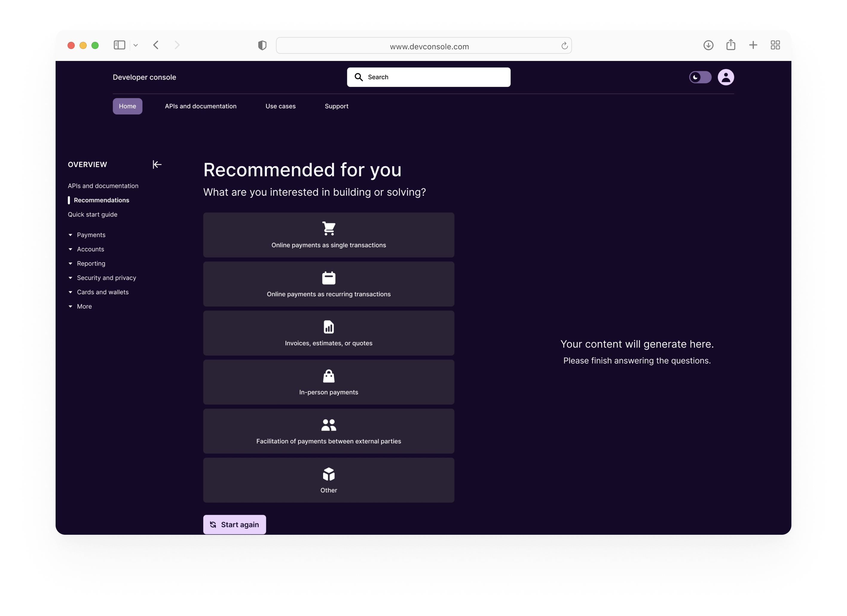Screen dimensions: 847x616
Task: Open the user profile icon
Action: click(x=726, y=77)
